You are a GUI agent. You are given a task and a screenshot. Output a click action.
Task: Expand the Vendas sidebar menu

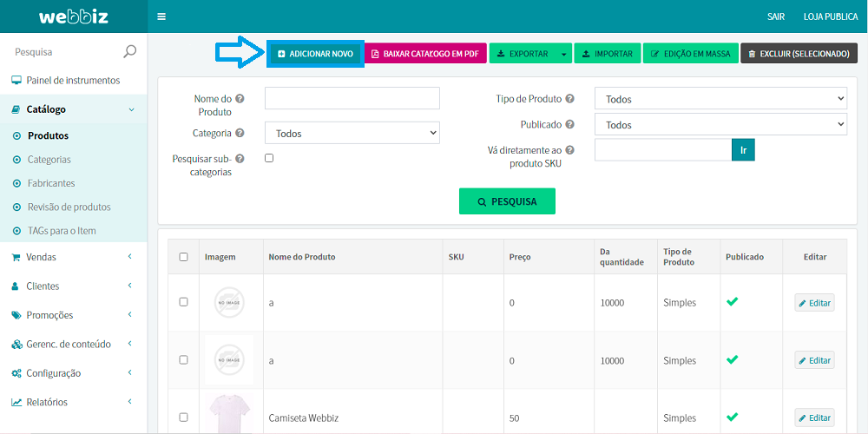tap(73, 257)
